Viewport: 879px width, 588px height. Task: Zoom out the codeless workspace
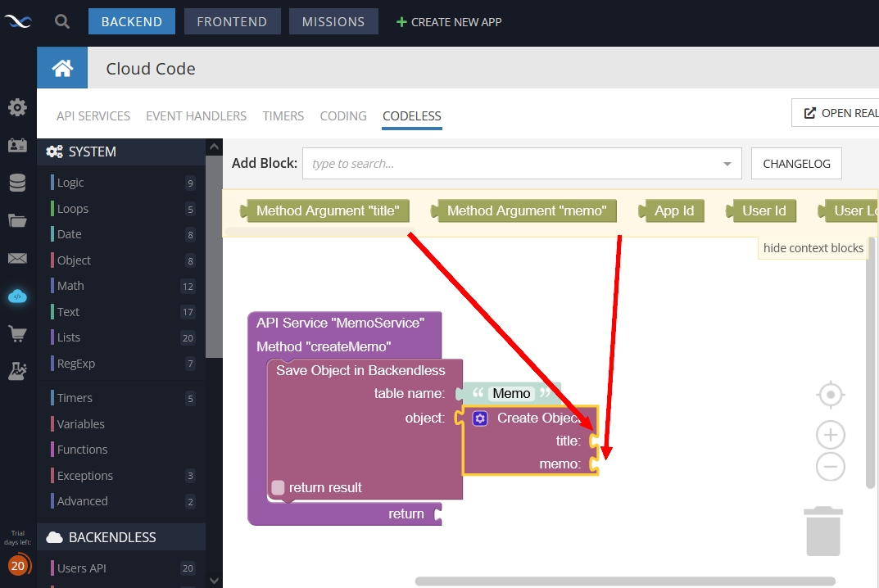pos(830,466)
